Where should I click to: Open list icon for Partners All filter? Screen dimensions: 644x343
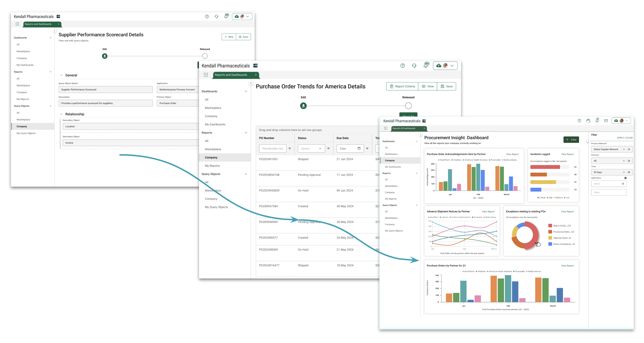629,161
